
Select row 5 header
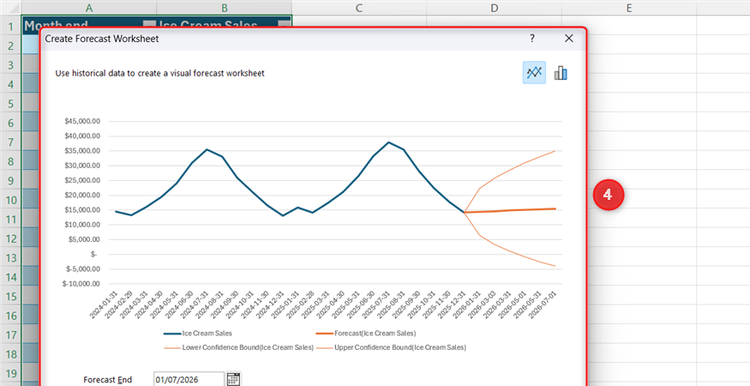[x=10, y=102]
